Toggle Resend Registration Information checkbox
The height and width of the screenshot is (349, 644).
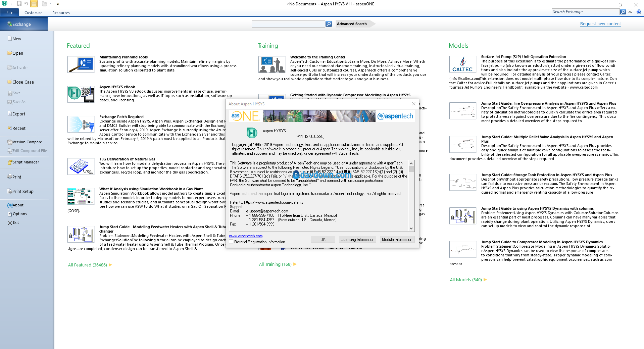tap(231, 242)
